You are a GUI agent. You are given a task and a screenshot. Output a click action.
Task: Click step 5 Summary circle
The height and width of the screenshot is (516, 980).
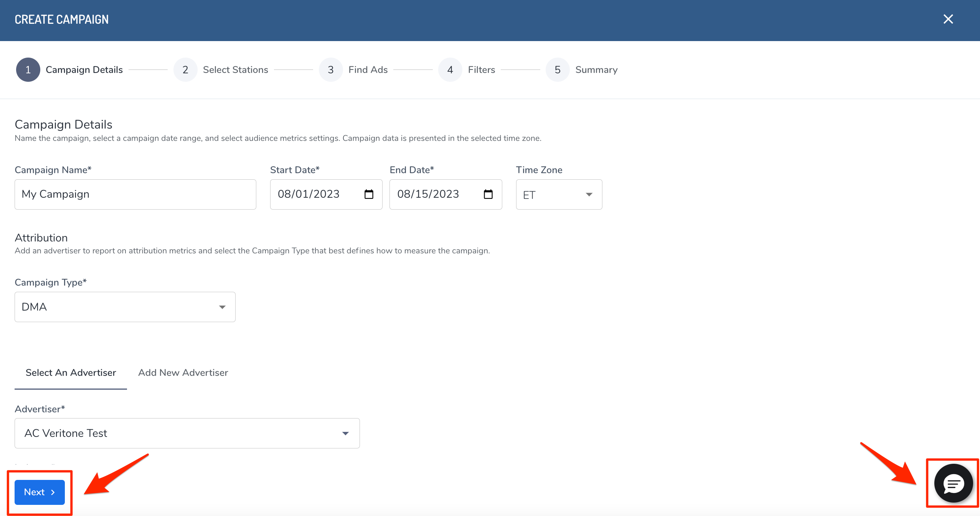[558, 70]
